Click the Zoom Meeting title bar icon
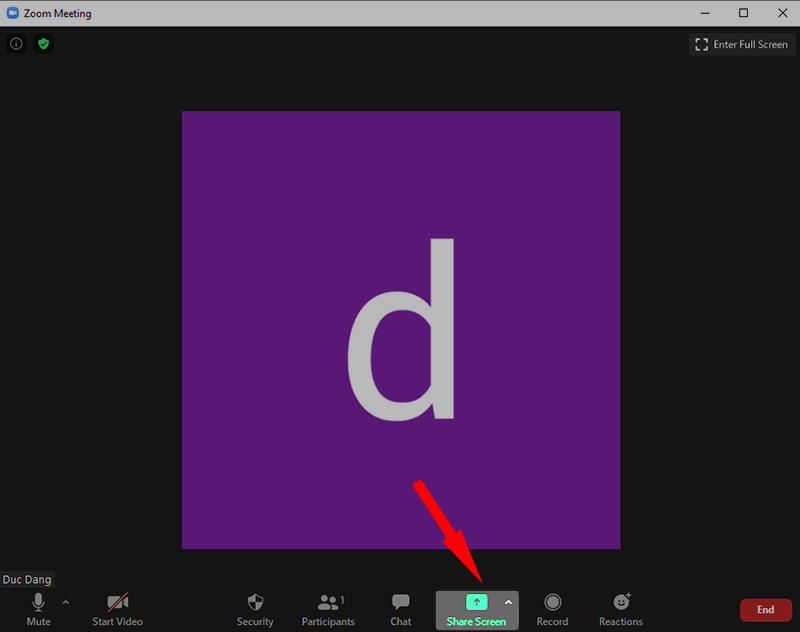 click(10, 13)
